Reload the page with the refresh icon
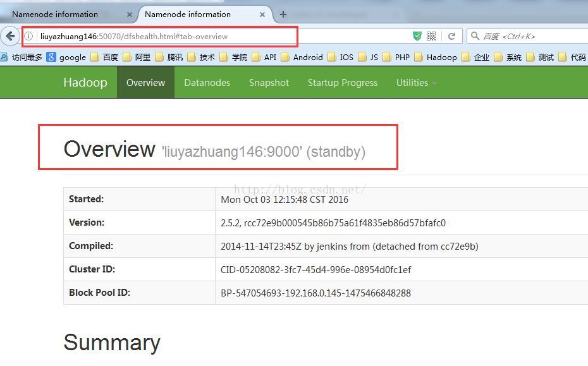588x366 pixels. click(x=451, y=37)
